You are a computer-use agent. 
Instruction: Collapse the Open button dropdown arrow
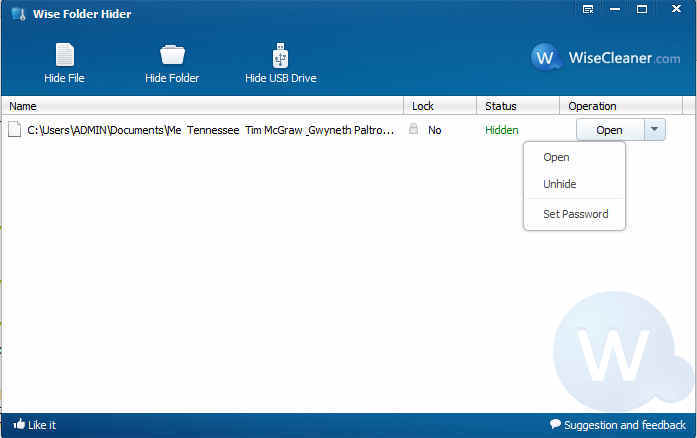coord(654,129)
